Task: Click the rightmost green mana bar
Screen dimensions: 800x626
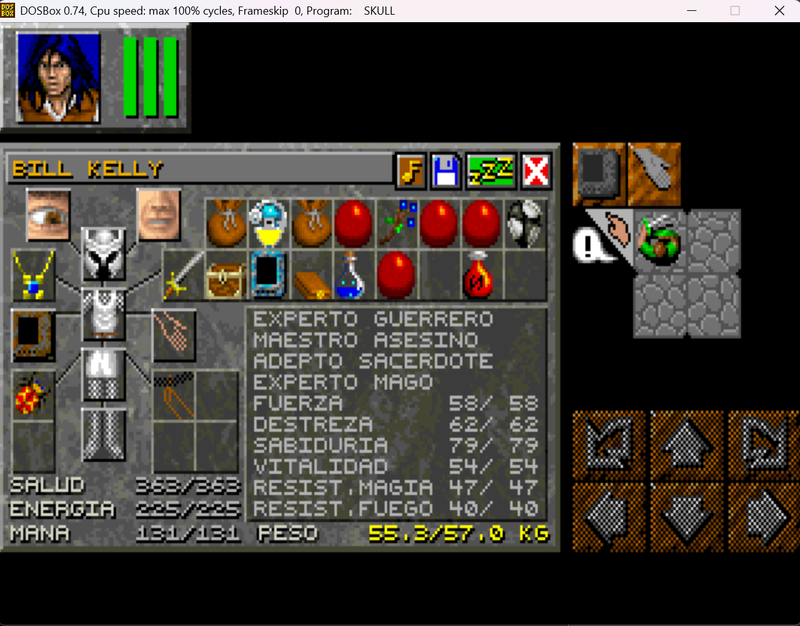Action: [x=170, y=77]
